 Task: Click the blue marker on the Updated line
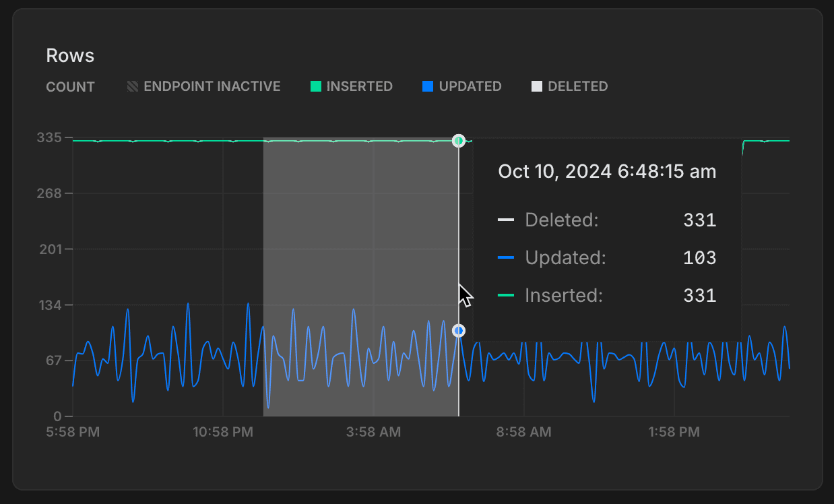click(459, 330)
